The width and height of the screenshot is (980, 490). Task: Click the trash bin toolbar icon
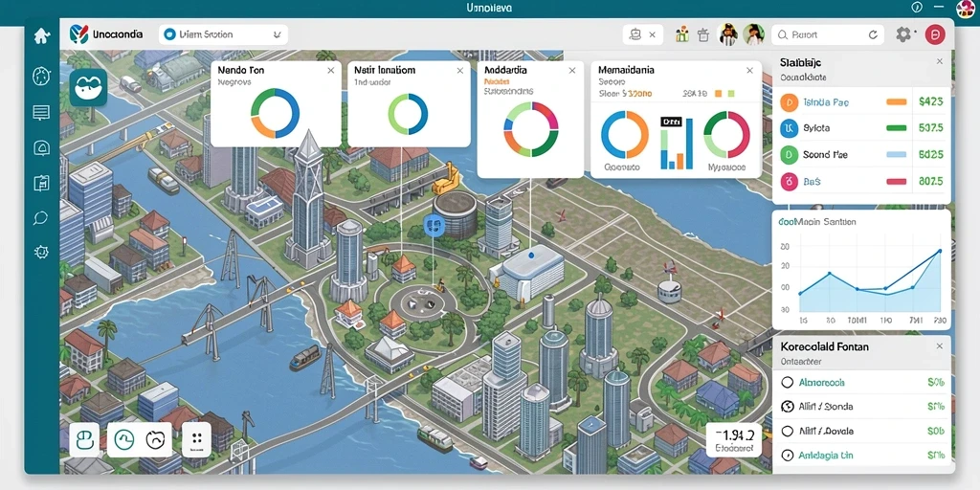click(703, 35)
